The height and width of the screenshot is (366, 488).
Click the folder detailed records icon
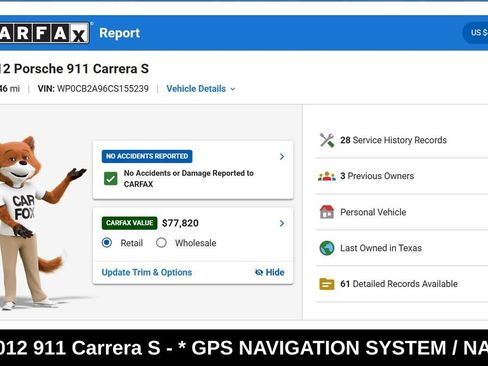[x=327, y=284]
